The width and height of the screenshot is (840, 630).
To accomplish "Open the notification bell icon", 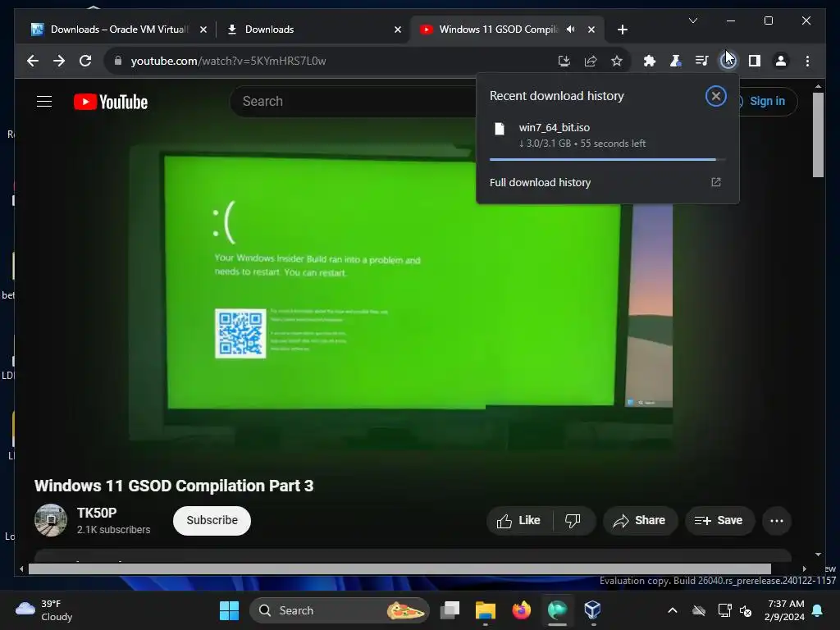I will pos(818,610).
